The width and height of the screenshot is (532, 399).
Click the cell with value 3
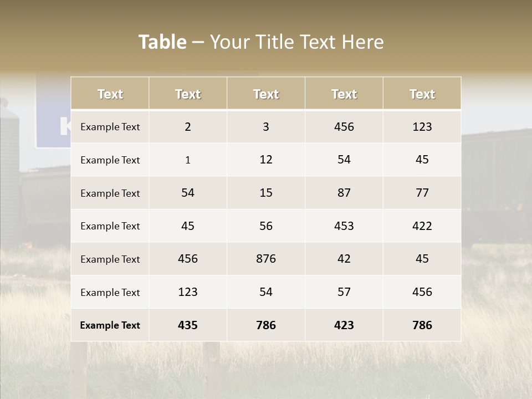[x=266, y=126]
